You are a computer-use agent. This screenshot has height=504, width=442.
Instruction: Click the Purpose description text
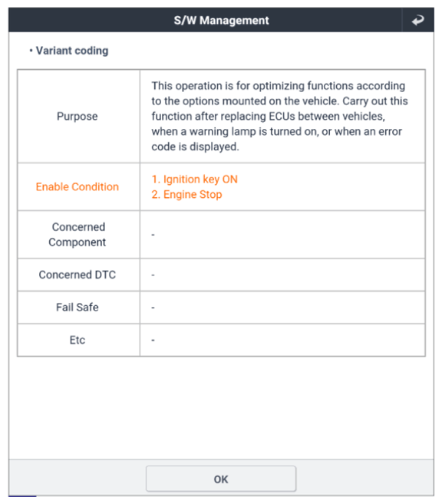point(279,116)
